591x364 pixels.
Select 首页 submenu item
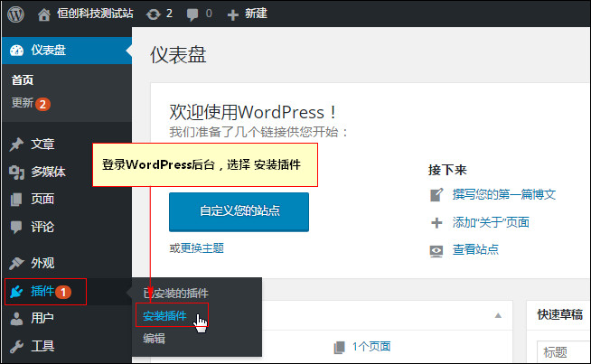tap(23, 79)
